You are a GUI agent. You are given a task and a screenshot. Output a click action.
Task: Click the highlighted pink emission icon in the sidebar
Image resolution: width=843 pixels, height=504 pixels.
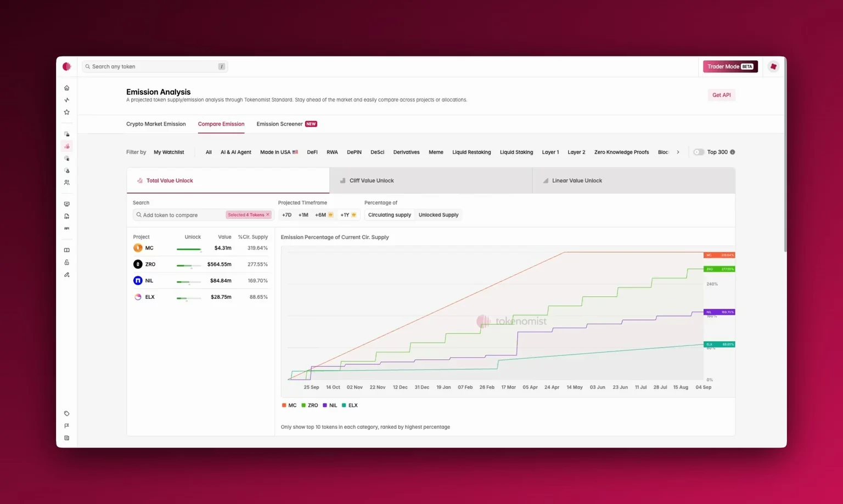pyautogui.click(x=67, y=146)
